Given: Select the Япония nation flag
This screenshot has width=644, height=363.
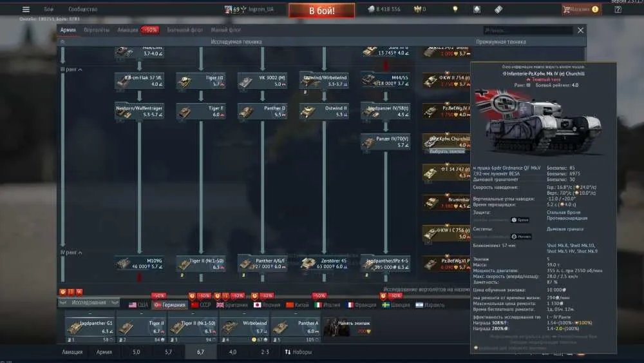Looking at the screenshot, I should click(267, 305).
